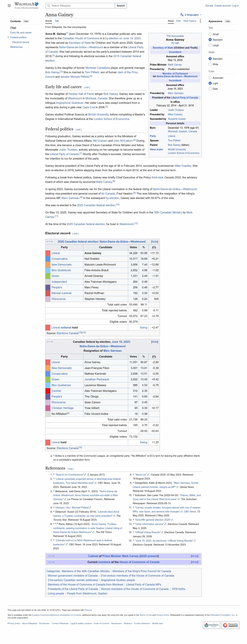This screenshot has height=644, width=247.
Task: Select Wide page width
Action: [x=210, y=64]
